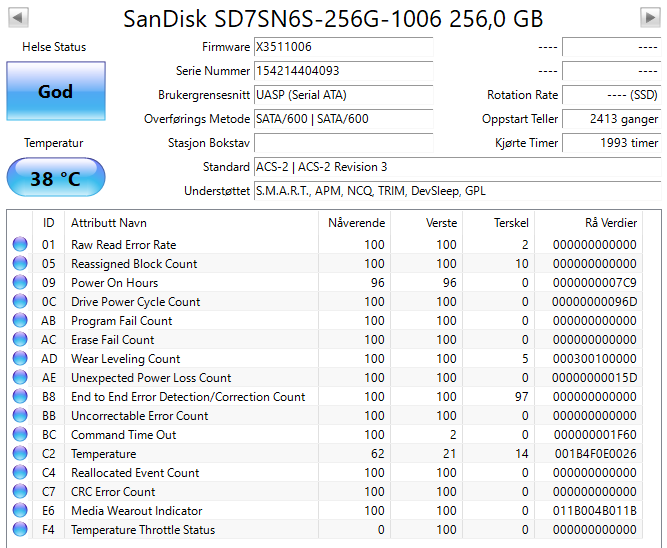The image size is (667, 548).
Task: Click Kjørte Timer value 1993 timer
Action: tap(611, 143)
